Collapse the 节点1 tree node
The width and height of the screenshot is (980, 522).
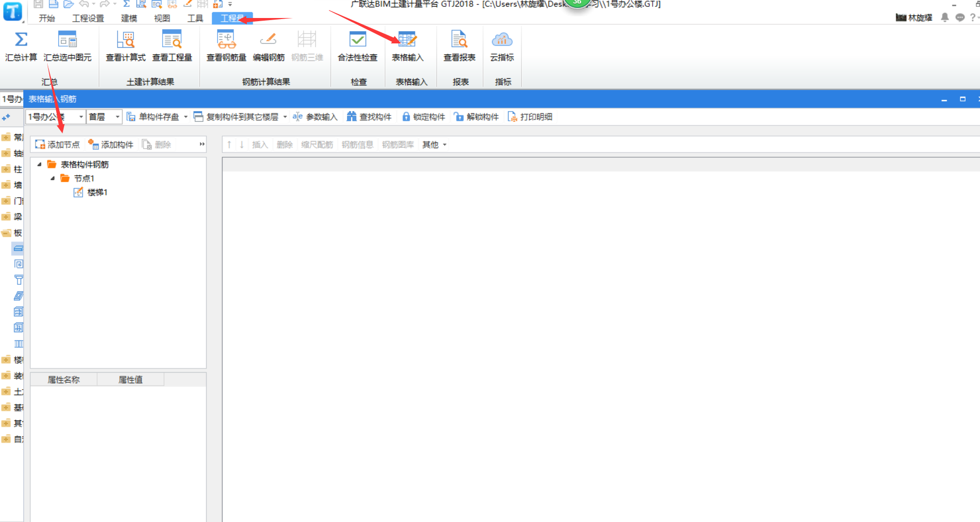coord(52,178)
